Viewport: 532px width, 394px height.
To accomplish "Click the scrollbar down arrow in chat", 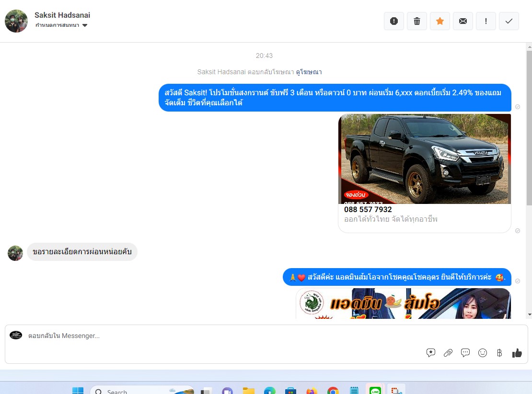I will pos(529,315).
